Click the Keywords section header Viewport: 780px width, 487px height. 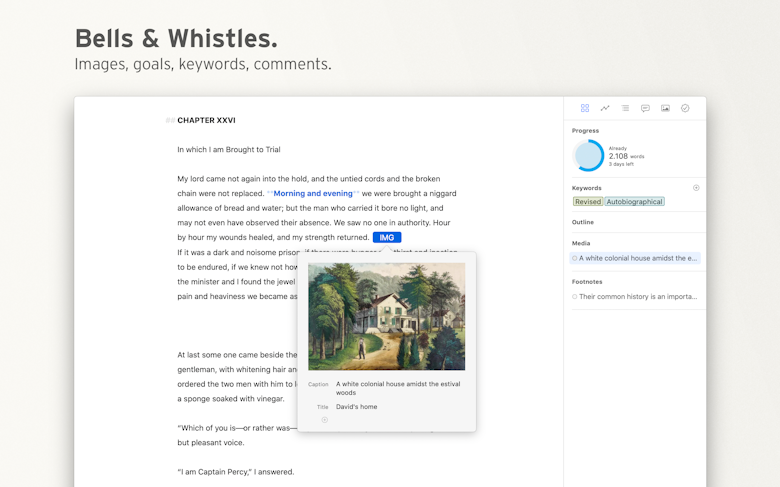pos(586,188)
